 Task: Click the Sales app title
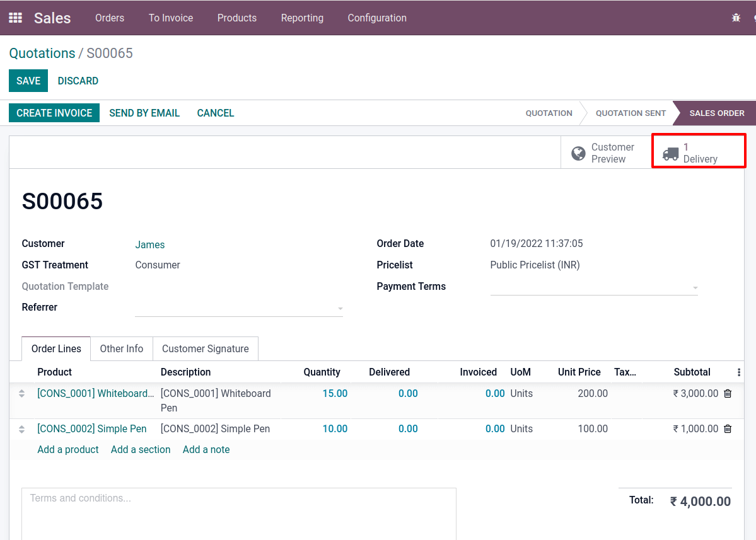pos(52,18)
